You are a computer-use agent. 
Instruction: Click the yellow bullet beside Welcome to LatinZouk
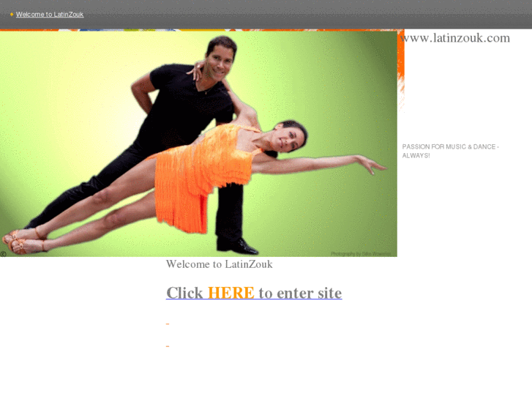[12, 14]
